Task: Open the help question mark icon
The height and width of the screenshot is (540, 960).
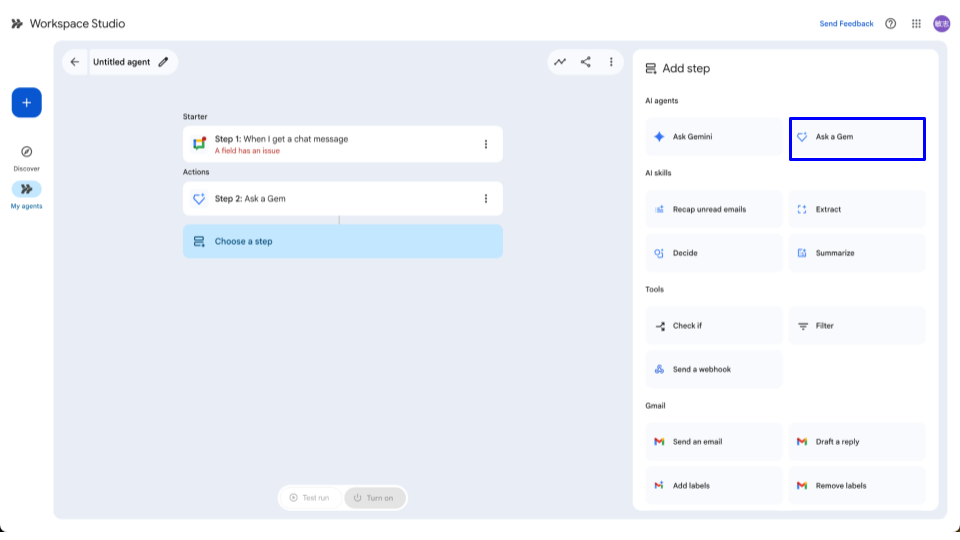Action: pos(891,24)
